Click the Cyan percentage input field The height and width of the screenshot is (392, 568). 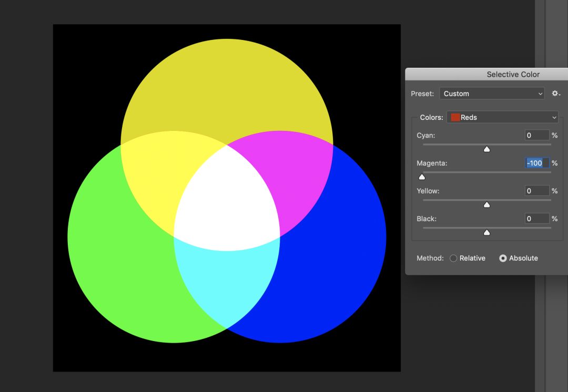pyautogui.click(x=536, y=136)
